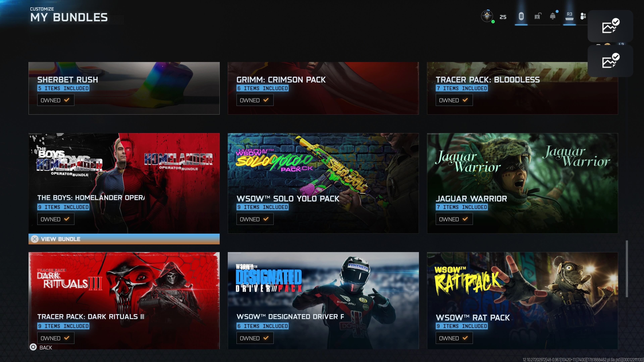The image size is (644, 362).
Task: Open the Homelander Operator bundle artwork
Action: point(124,183)
